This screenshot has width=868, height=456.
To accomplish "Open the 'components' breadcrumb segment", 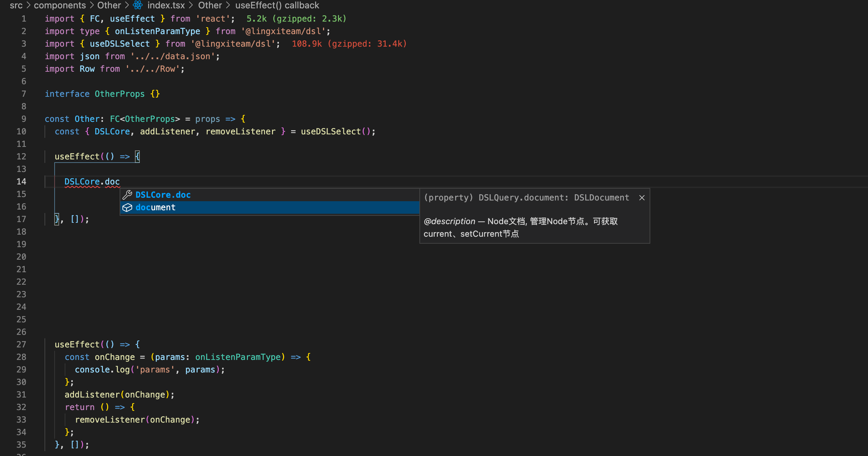I will pyautogui.click(x=60, y=5).
